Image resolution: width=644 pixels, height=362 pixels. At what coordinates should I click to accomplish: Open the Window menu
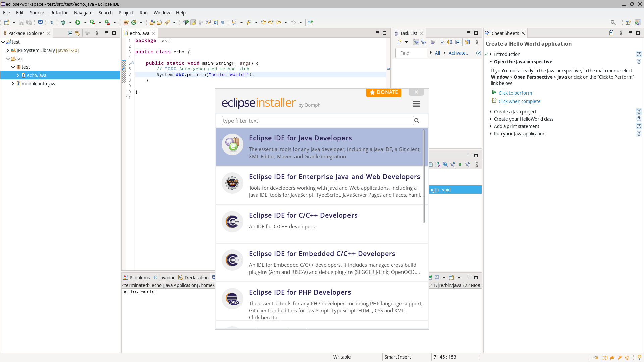162,13
